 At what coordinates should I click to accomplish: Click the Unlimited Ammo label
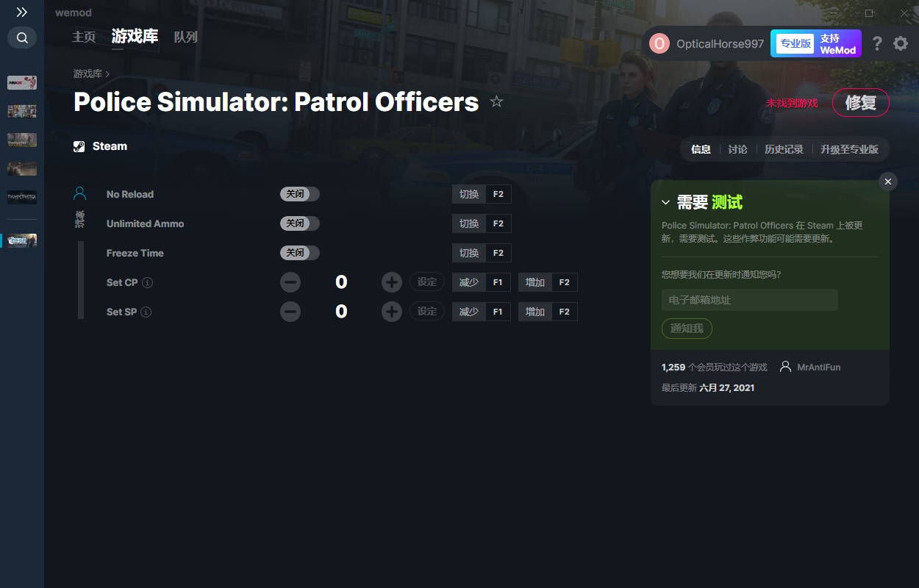(146, 223)
